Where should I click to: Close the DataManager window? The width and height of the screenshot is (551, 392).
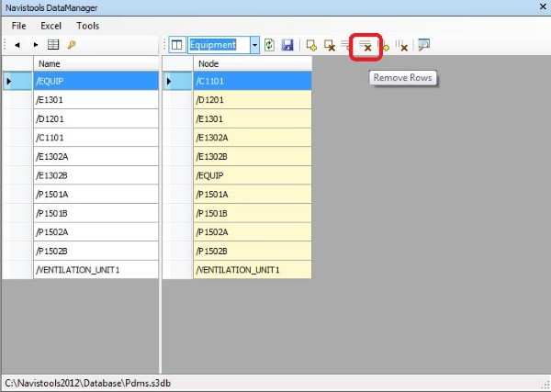point(538,7)
